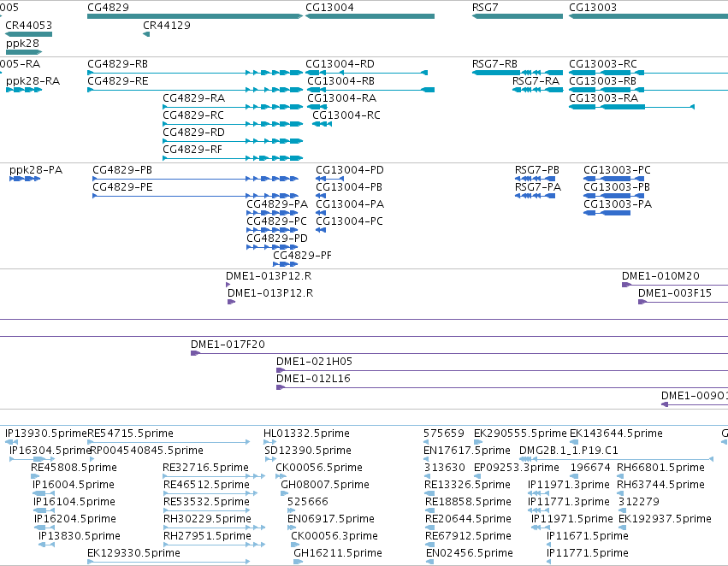Select protein RSG7-PA

[538, 187]
